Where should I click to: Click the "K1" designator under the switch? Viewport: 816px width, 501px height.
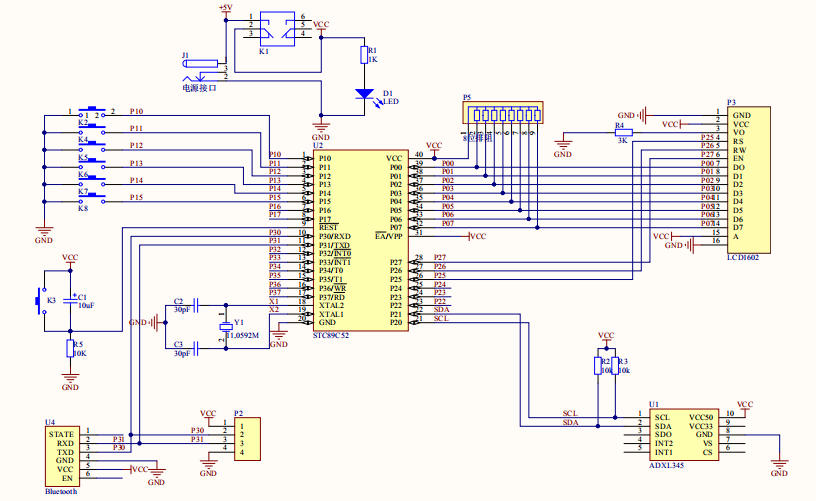[264, 52]
